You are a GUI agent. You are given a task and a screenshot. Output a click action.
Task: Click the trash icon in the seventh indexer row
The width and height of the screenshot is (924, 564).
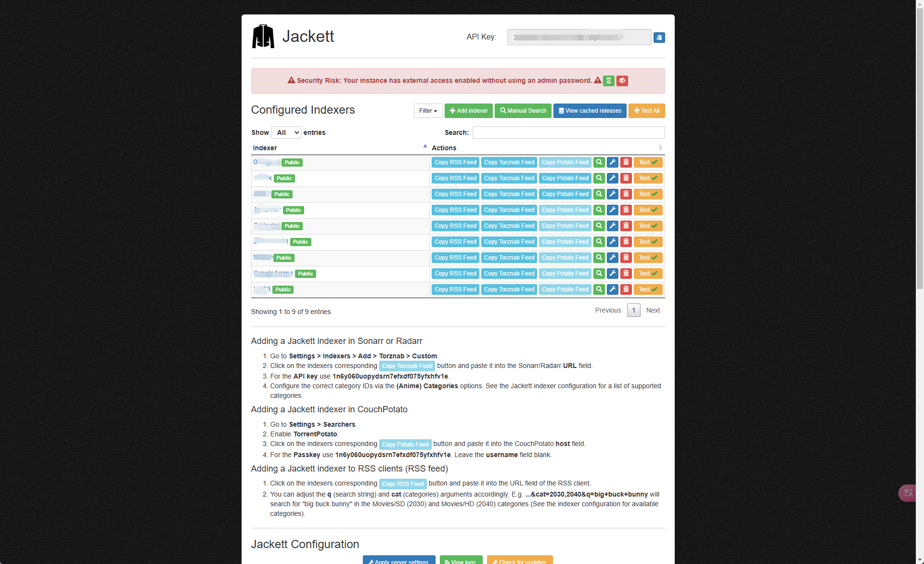click(x=626, y=258)
